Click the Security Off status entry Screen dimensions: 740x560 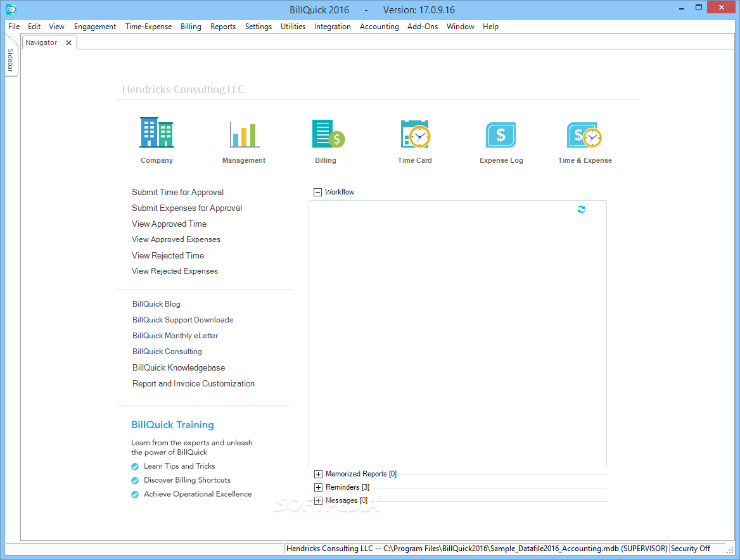(691, 548)
